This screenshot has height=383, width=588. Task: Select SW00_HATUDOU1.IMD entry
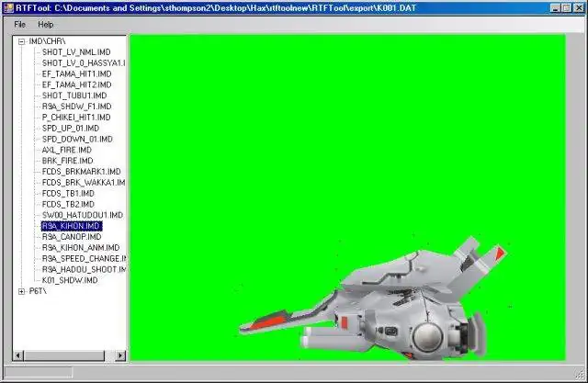(83, 215)
